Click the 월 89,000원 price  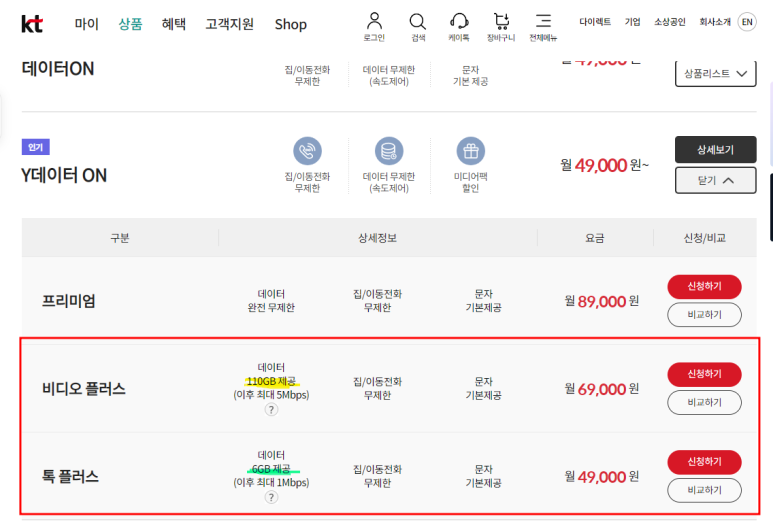[601, 301]
